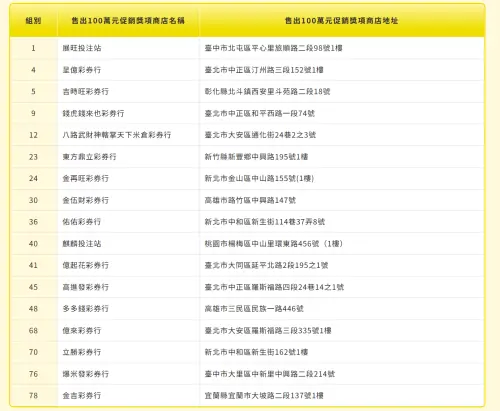Click shop name 東方鼎立彩券行
The image size is (500, 411).
tap(89, 157)
